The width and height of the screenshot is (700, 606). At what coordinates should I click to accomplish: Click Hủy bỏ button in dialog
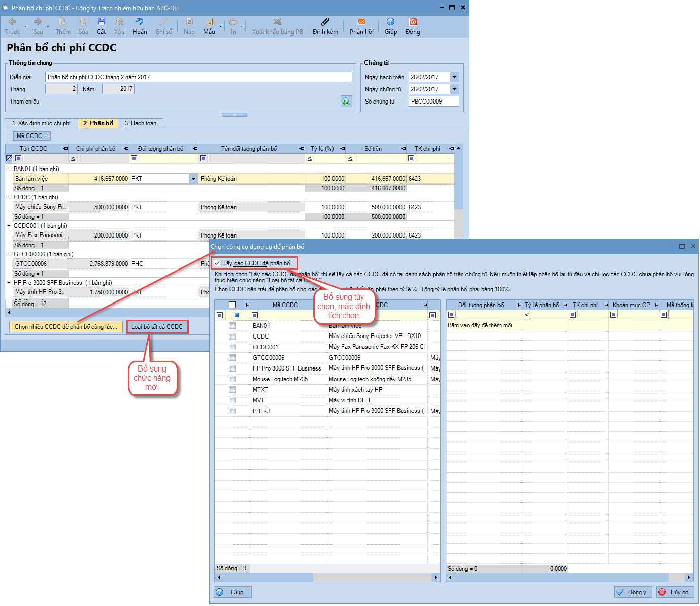(675, 592)
